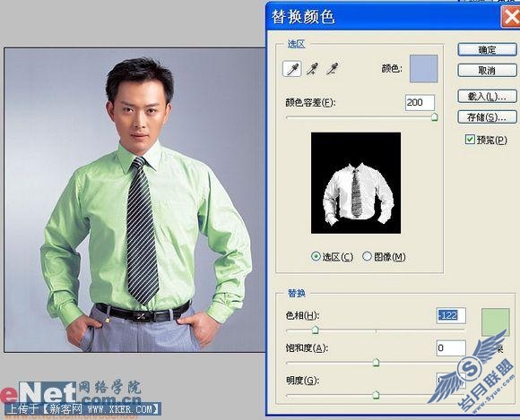Toggle the 预览(P) preview checkbox
Screen dimensions: 520x420
pos(470,140)
